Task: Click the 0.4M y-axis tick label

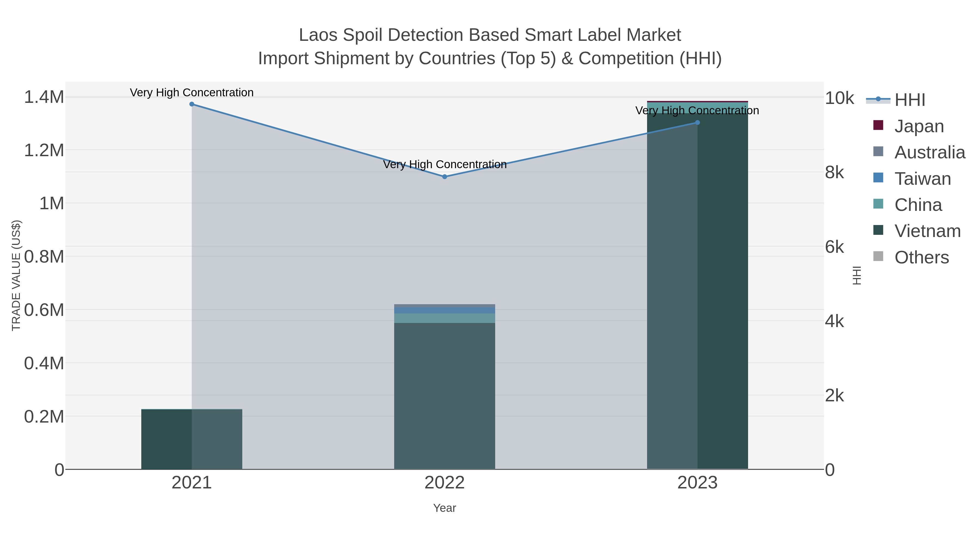Action: point(44,363)
